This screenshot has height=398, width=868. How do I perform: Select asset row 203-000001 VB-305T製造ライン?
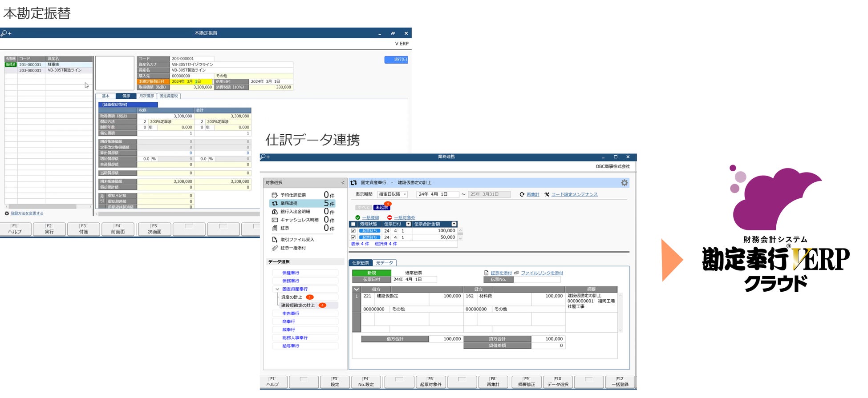coord(49,70)
